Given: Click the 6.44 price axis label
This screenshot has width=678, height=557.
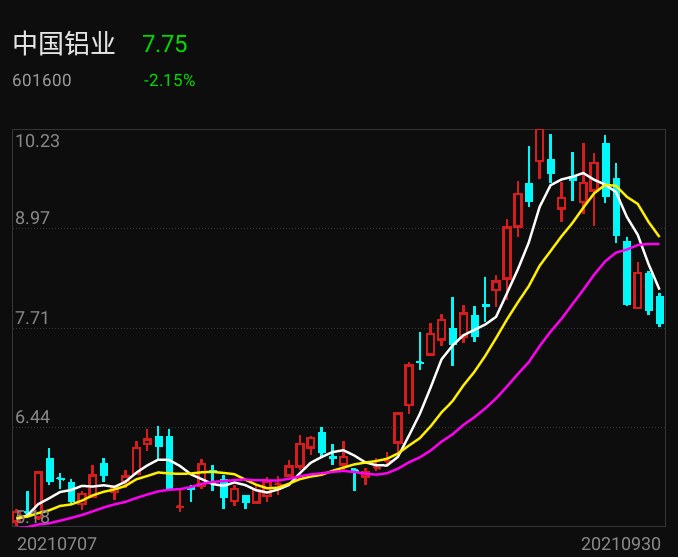Looking at the screenshot, I should point(33,417).
